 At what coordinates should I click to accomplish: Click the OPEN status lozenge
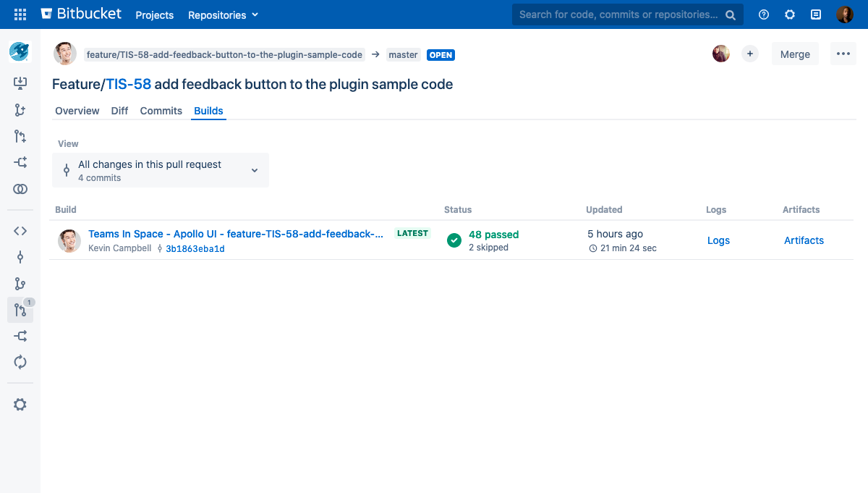441,55
